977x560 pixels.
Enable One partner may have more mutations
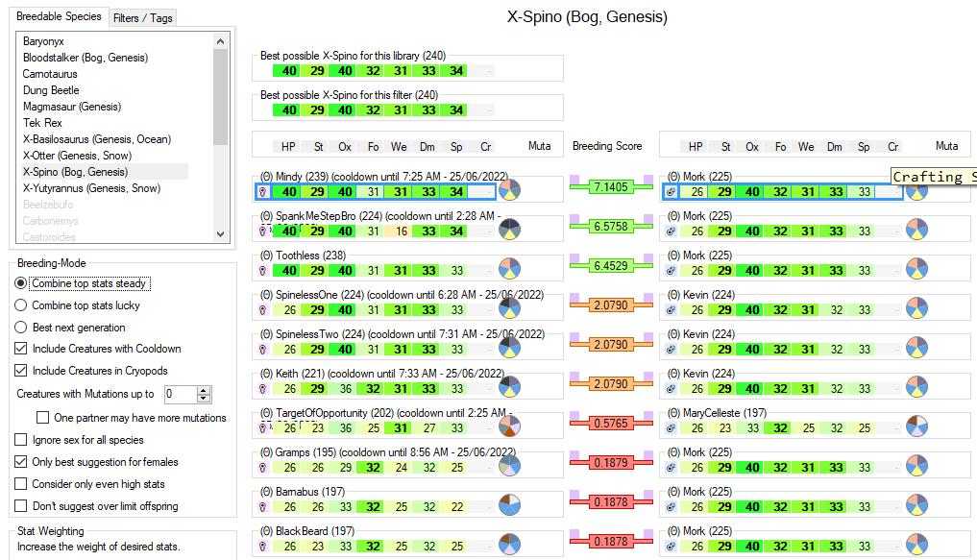[43, 417]
